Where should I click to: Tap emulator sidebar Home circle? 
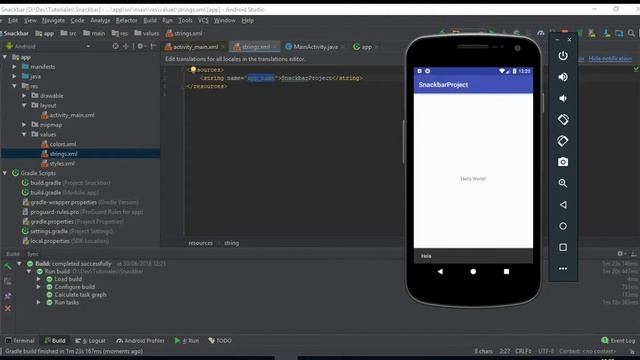click(563, 226)
